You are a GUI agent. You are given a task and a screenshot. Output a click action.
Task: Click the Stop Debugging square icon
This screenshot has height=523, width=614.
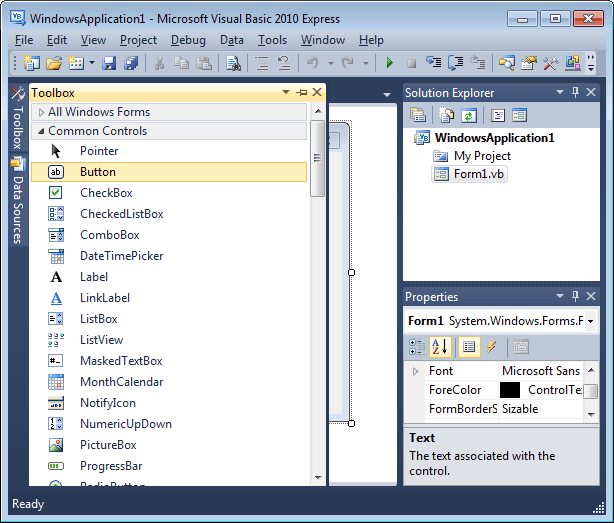click(411, 63)
